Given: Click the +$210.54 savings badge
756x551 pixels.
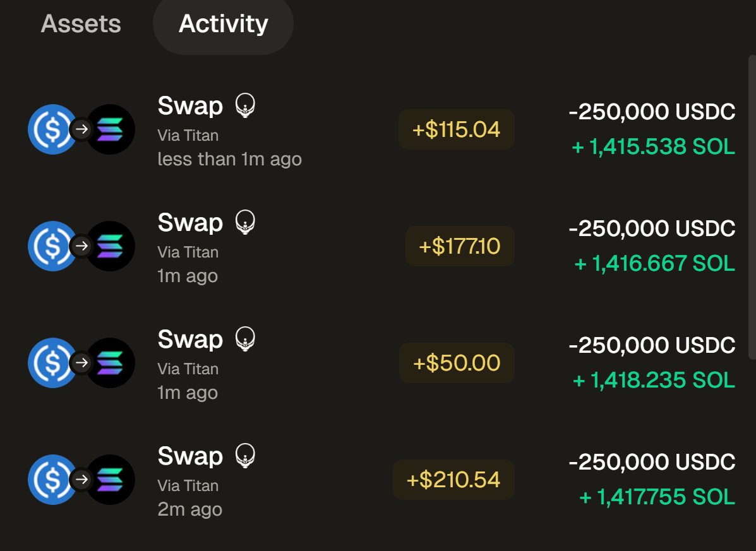Looking at the screenshot, I should 453,480.
